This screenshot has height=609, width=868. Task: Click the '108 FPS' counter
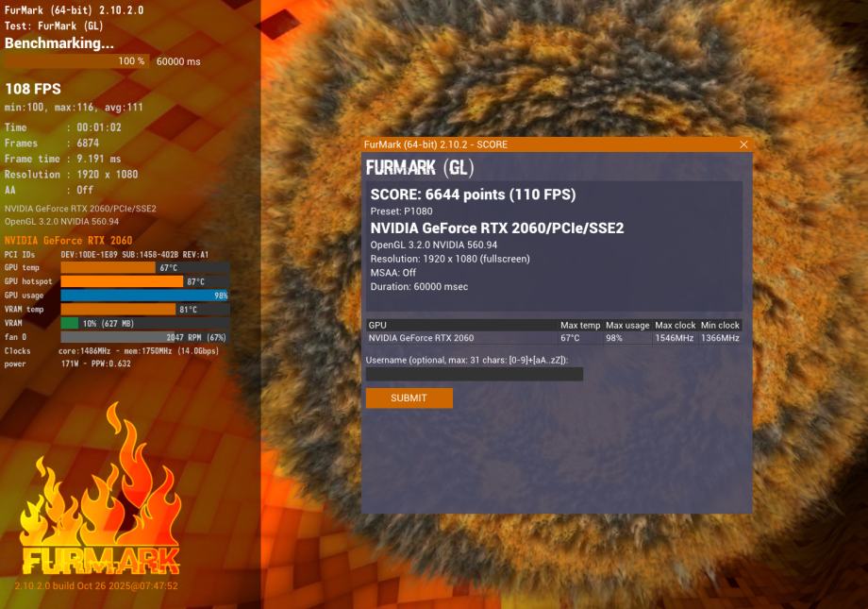pos(33,89)
